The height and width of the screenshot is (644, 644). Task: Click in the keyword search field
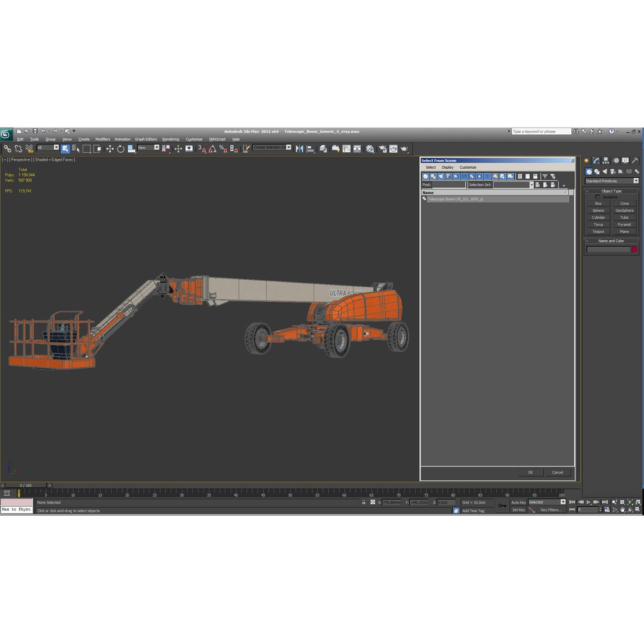tap(541, 131)
